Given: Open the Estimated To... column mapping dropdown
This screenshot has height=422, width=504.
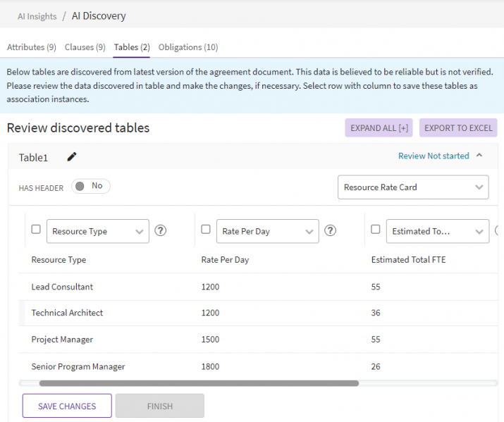Looking at the screenshot, I should pyautogui.click(x=438, y=231).
